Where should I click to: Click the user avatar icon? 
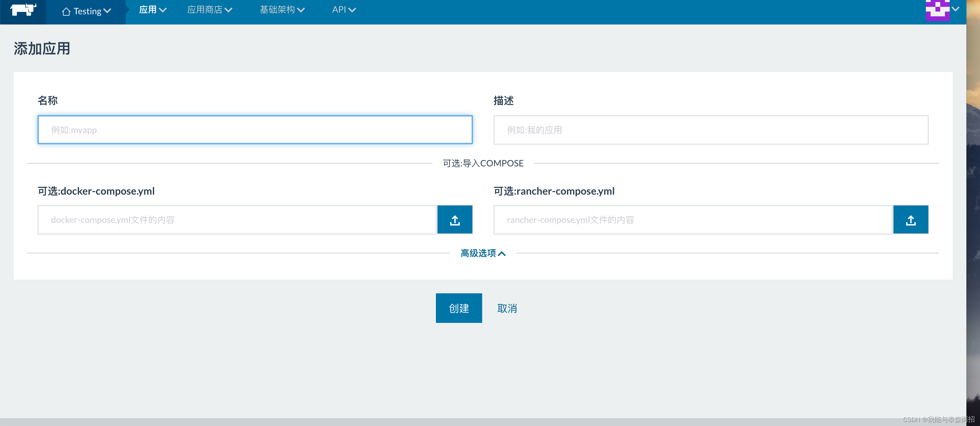pos(937,10)
